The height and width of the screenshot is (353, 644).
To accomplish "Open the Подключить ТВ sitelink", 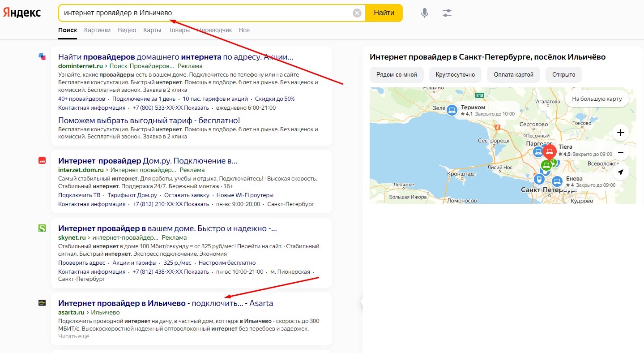I will pyautogui.click(x=79, y=195).
